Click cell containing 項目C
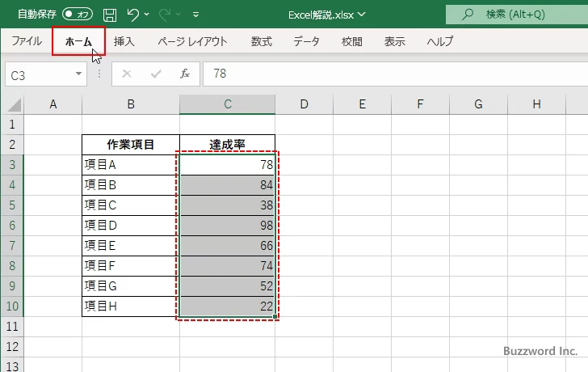The height and width of the screenshot is (372, 588). click(x=131, y=205)
